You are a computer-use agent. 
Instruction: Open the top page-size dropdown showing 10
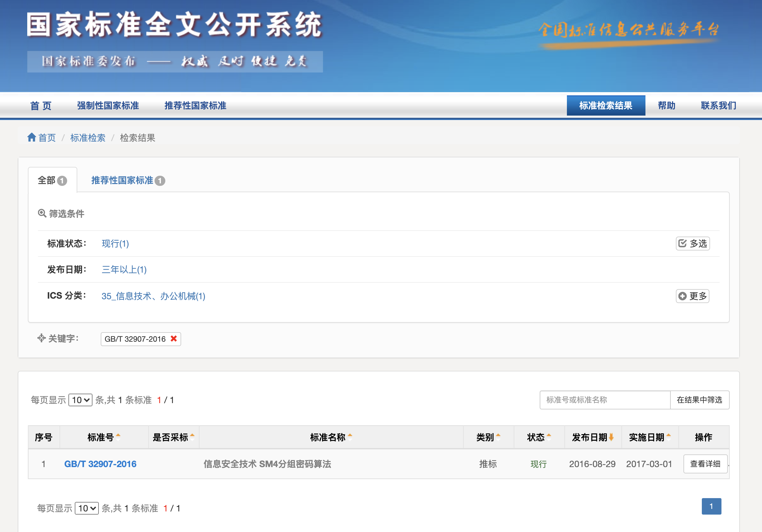(80, 400)
